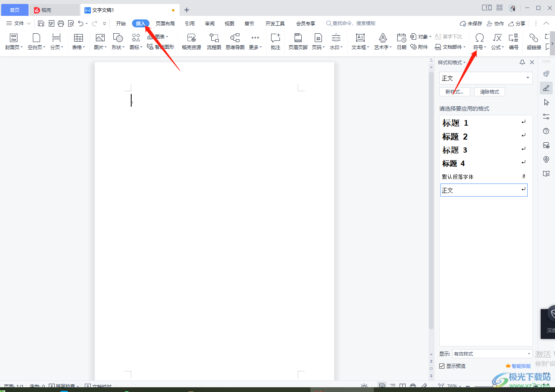This screenshot has height=392, width=555.
Task: Click the help question mark sidebar icon
Action: (x=546, y=131)
